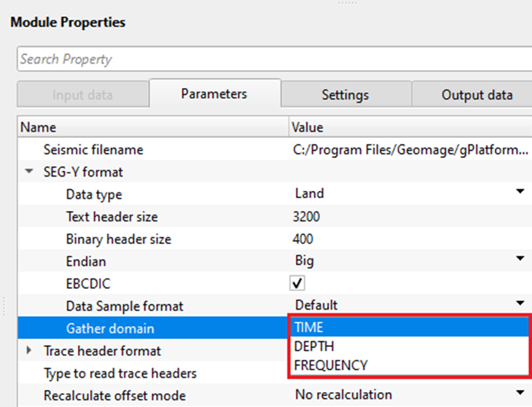Open the Data type dropdown arrow

(521, 192)
